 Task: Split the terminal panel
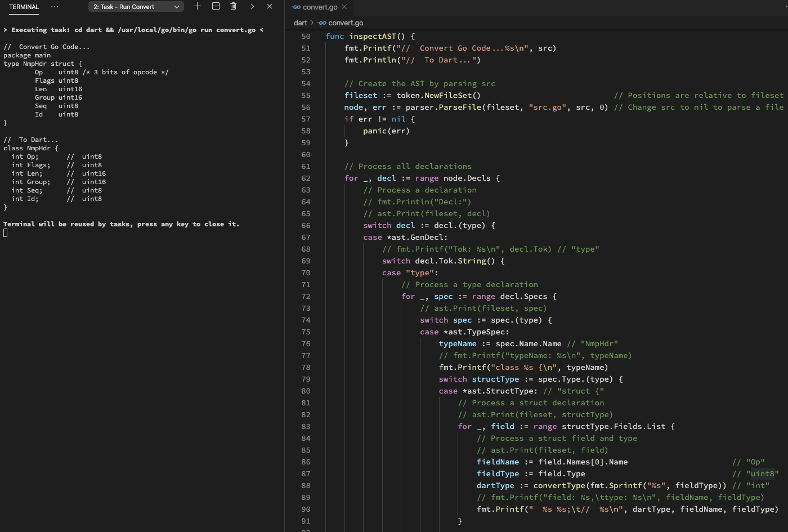[216, 6]
